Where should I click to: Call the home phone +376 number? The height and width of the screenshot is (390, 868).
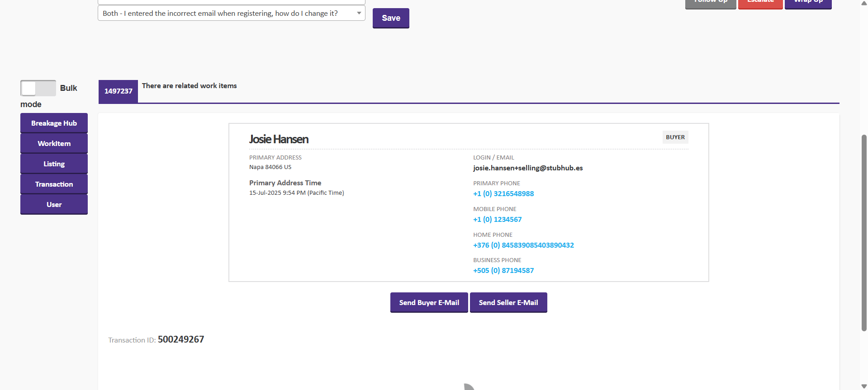[523, 245]
